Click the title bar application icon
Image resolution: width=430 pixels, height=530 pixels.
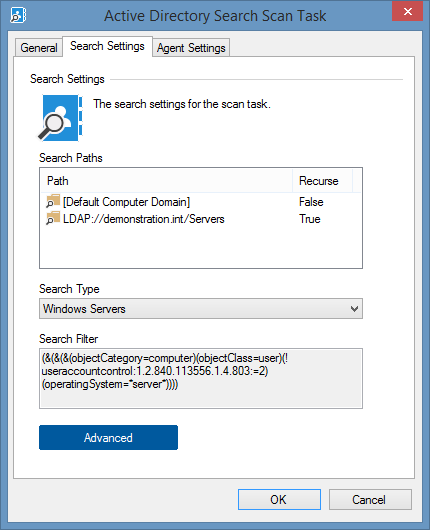tap(18, 15)
